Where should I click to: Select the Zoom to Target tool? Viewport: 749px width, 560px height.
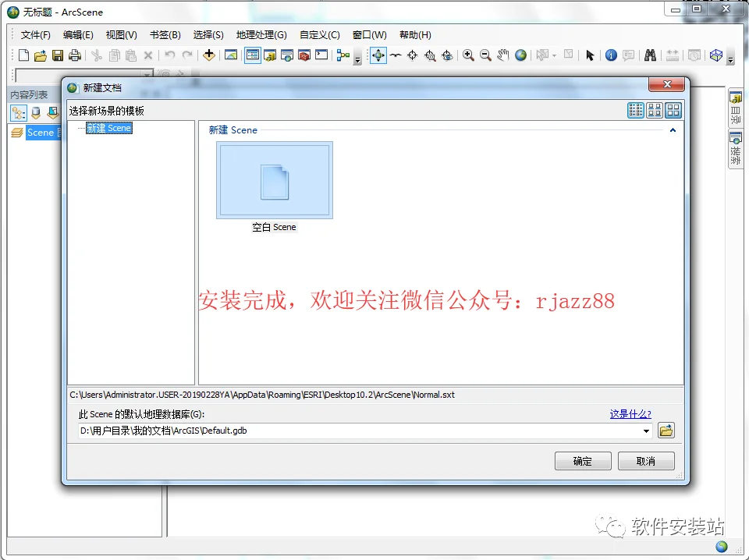point(430,55)
